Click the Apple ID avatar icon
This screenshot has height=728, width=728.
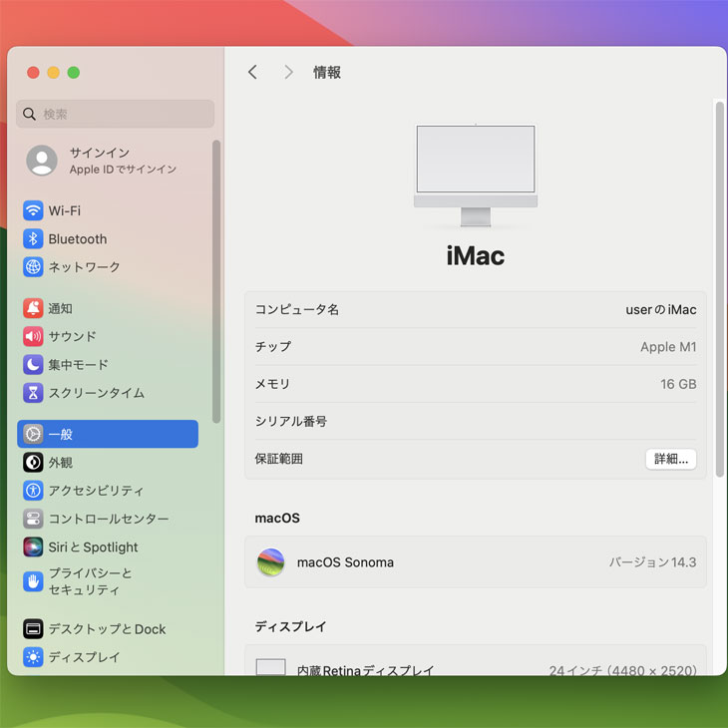pyautogui.click(x=42, y=161)
